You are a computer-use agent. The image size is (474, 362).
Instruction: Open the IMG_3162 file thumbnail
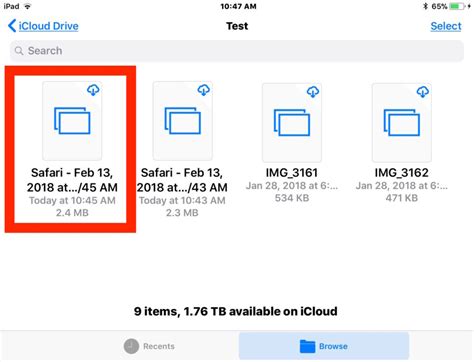pos(402,122)
